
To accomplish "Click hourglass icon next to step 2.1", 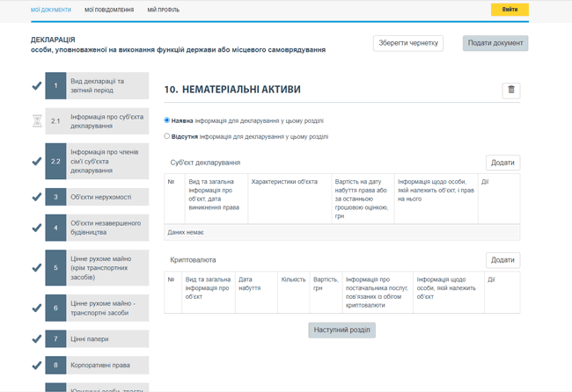I will click(x=37, y=121).
